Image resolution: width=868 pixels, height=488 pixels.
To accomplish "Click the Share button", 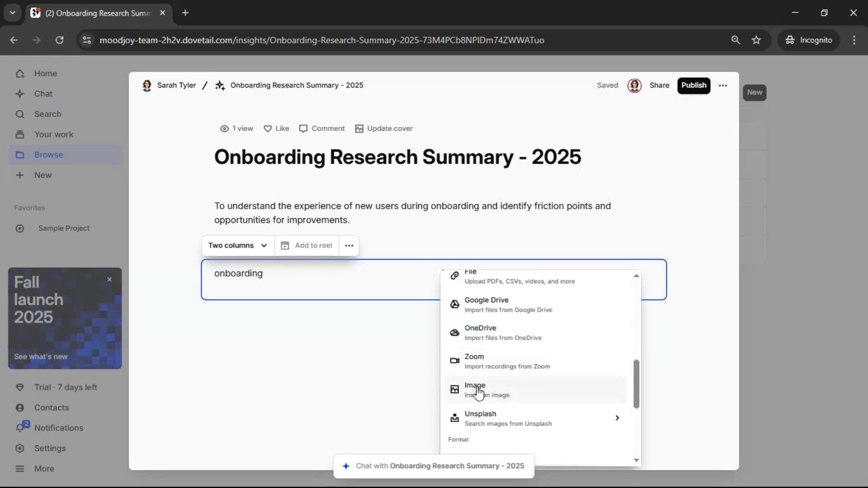I will coord(659,85).
